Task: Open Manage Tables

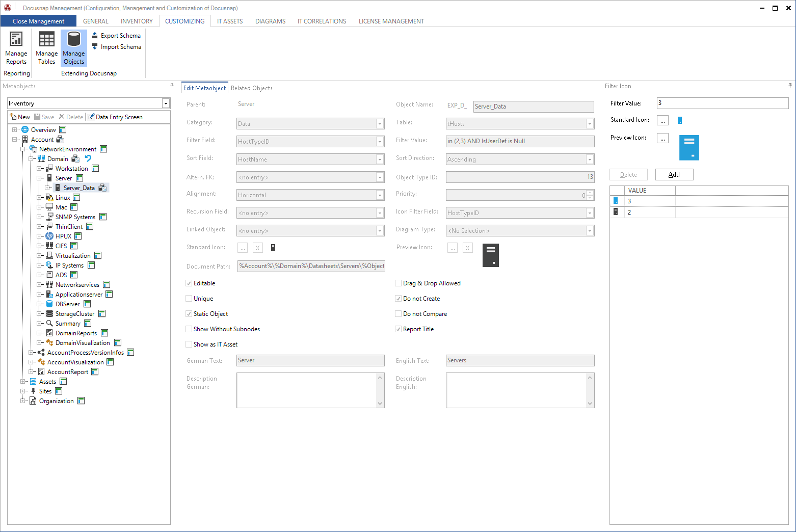Action: click(x=46, y=48)
